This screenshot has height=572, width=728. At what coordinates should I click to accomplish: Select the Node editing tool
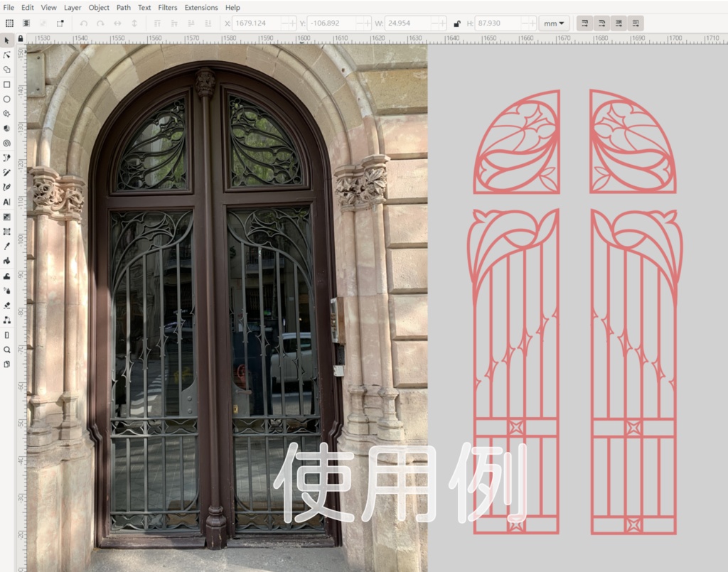tap(6, 55)
